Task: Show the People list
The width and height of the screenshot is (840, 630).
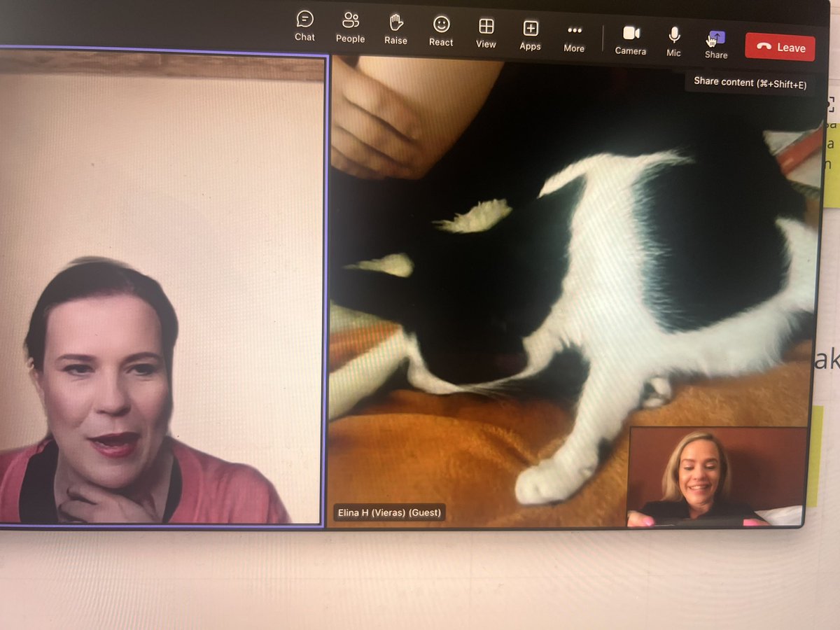Action: [x=350, y=27]
